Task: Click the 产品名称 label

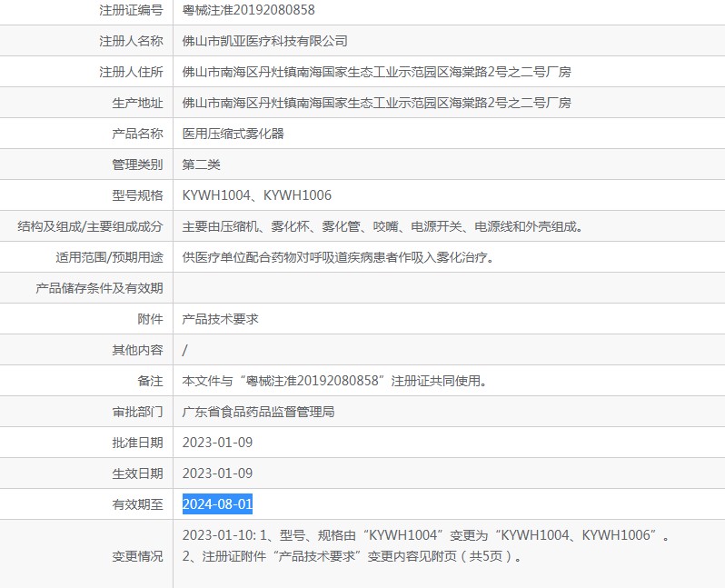Action: tap(137, 134)
